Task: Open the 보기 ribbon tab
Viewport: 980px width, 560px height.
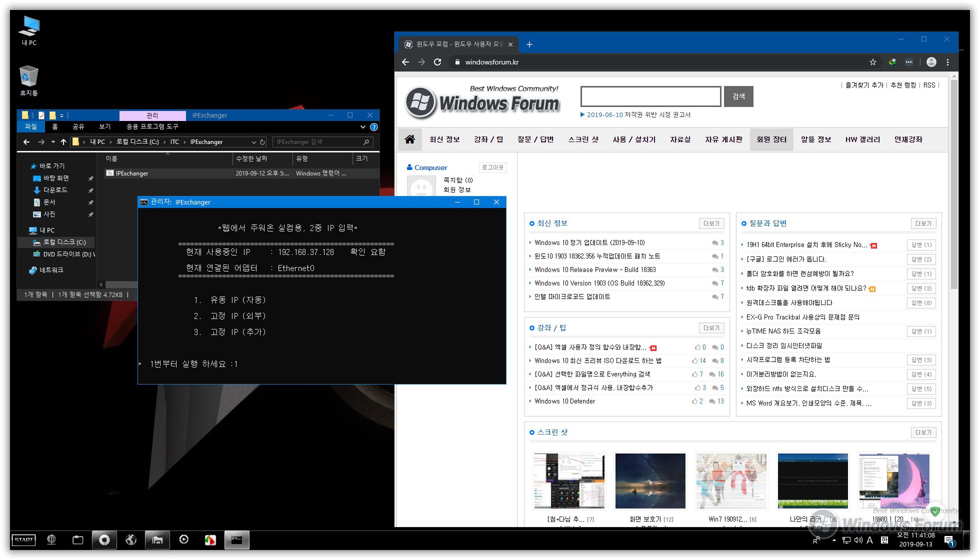Action: tap(105, 127)
